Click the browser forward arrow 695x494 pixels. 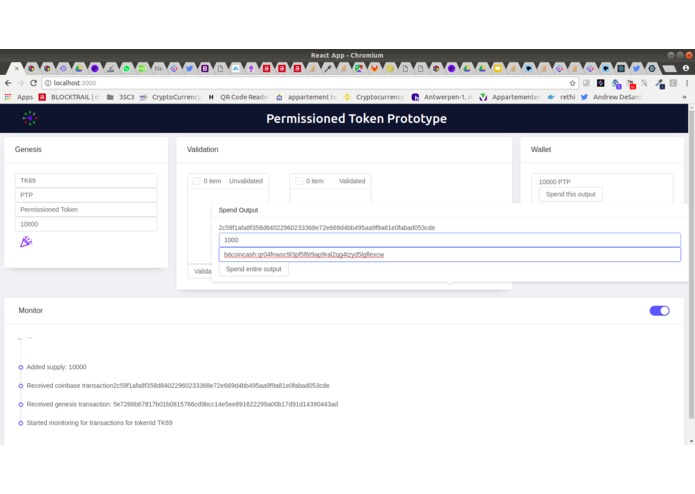pos(21,83)
